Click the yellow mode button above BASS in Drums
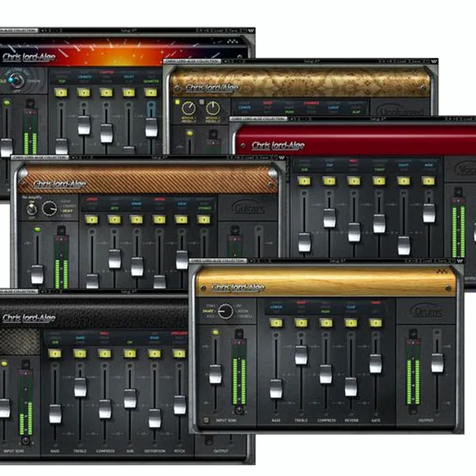 click(276, 323)
